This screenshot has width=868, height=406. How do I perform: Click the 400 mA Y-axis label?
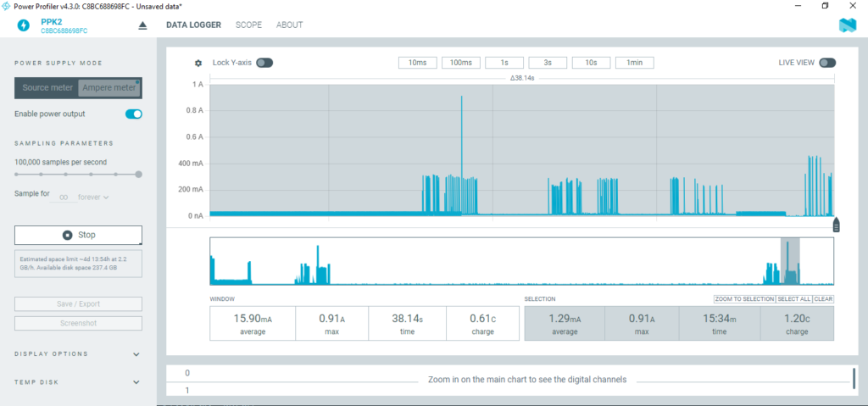point(192,164)
